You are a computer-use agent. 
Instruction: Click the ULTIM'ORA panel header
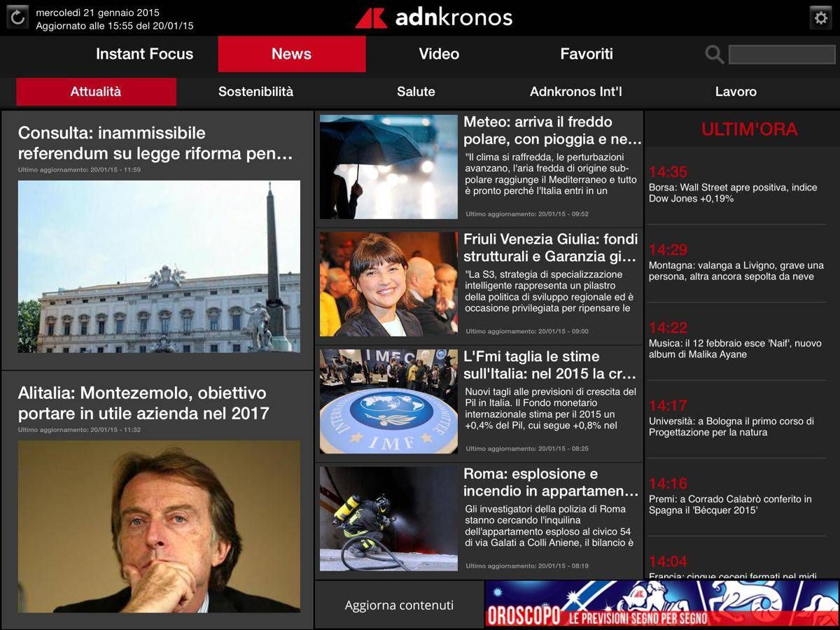pos(749,129)
